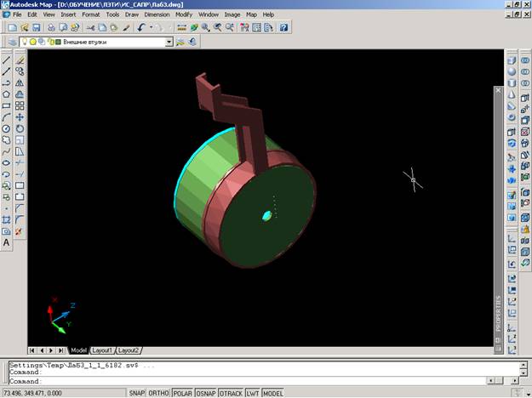Open the Undo history dropdown arrow
This screenshot has height=398, width=532.
pos(152,27)
